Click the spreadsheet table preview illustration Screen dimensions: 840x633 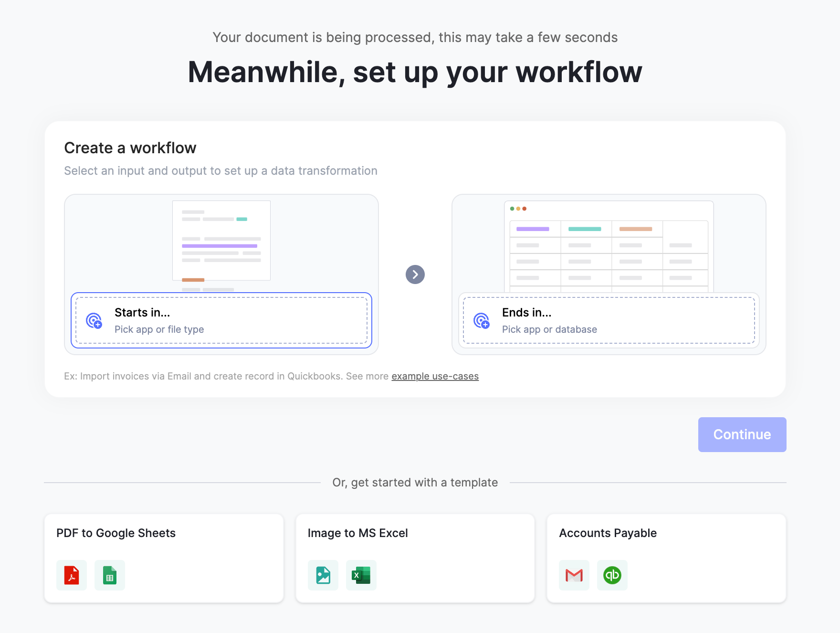(609, 247)
